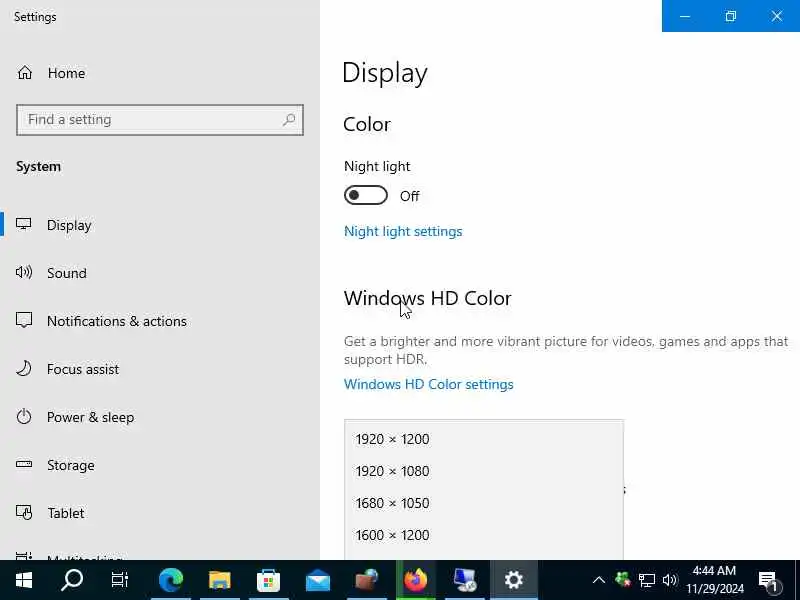
Task: Open the Sound settings category
Action: [67, 273]
